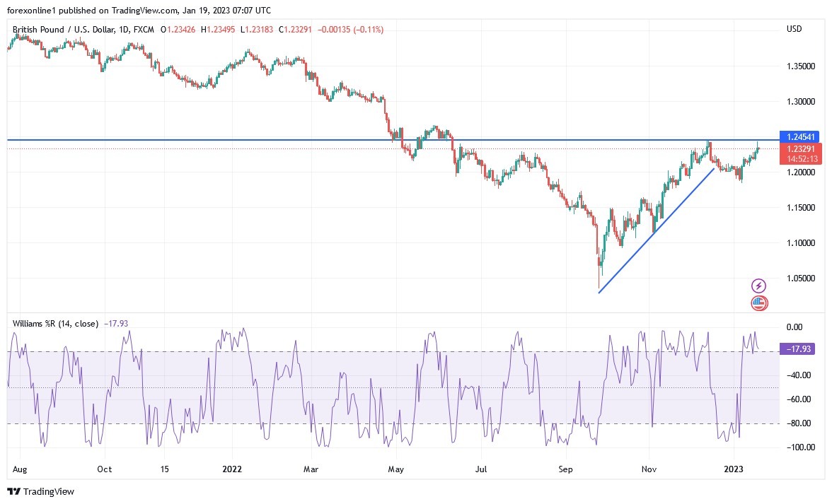Click the blue 1.24541 price label

(801, 137)
